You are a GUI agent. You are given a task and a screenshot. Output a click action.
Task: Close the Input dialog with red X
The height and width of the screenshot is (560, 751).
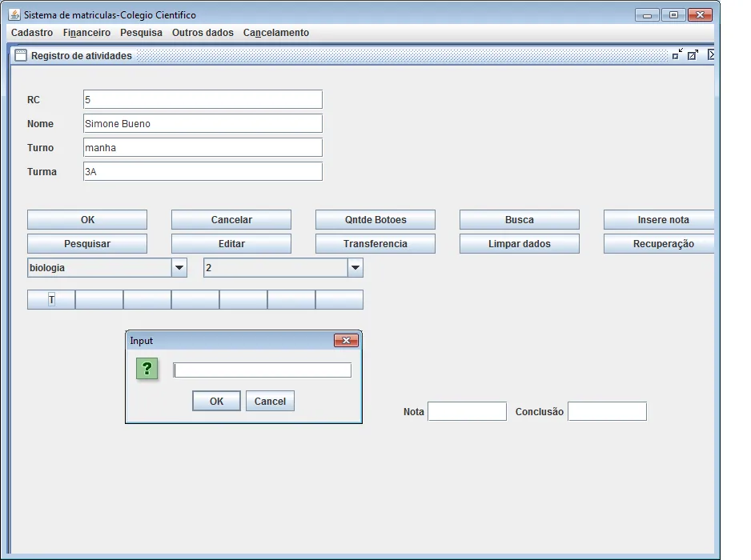[347, 340]
